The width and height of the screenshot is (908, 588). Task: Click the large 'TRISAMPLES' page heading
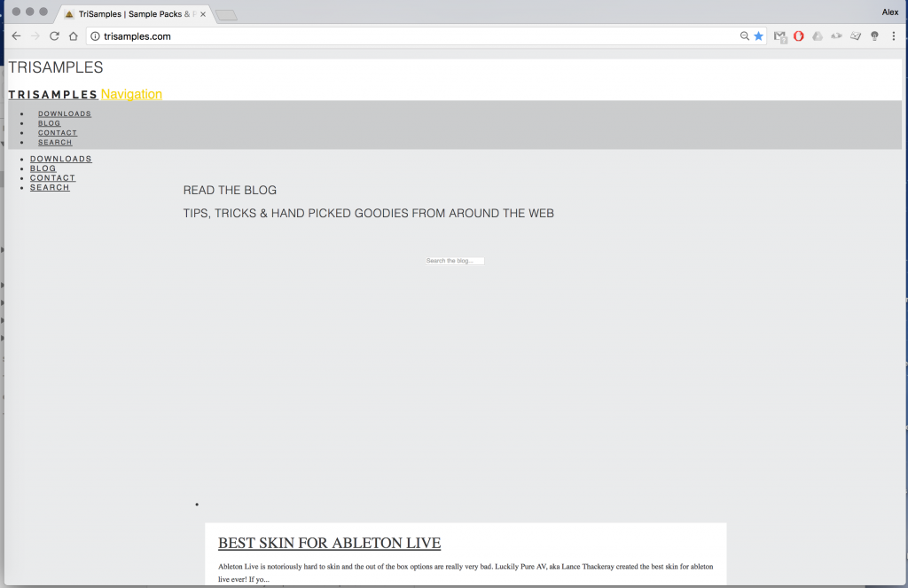coord(56,67)
